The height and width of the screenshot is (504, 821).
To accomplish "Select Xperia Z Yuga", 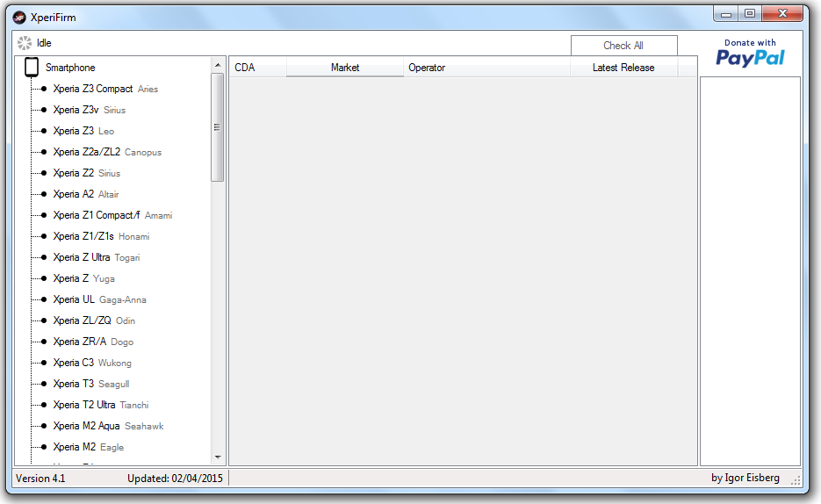I will tap(83, 278).
